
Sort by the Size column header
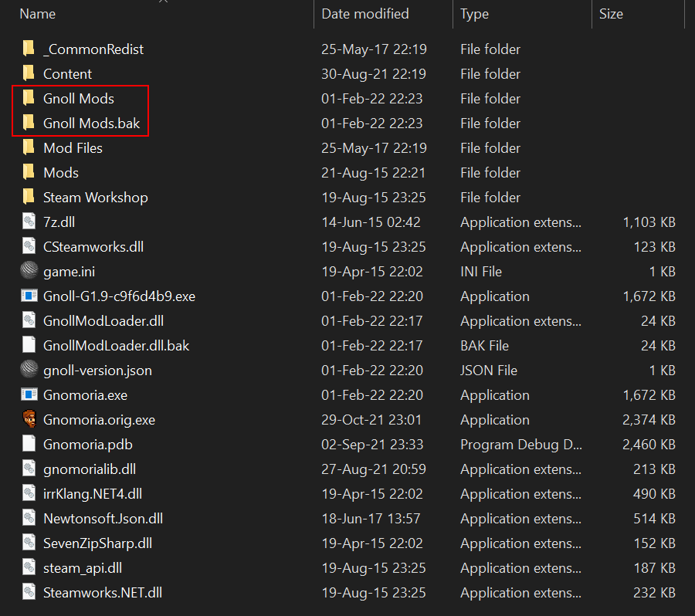pos(611,14)
